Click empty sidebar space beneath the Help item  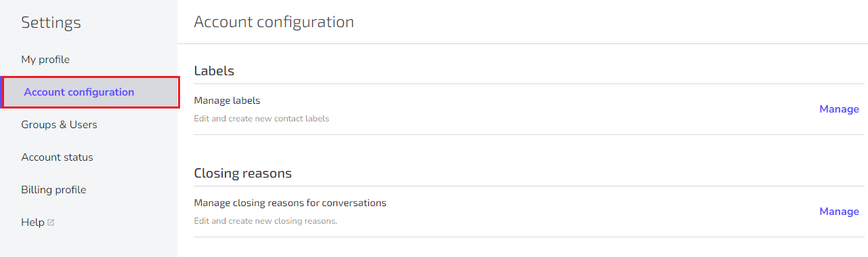click(x=88, y=245)
